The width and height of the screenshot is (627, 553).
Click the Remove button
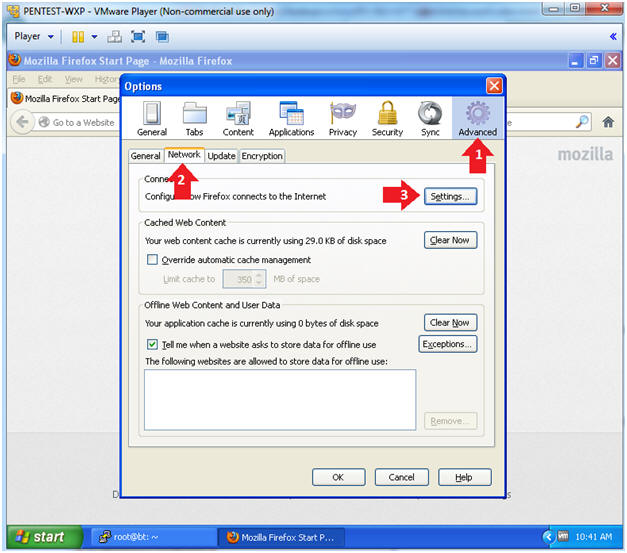pyautogui.click(x=450, y=421)
